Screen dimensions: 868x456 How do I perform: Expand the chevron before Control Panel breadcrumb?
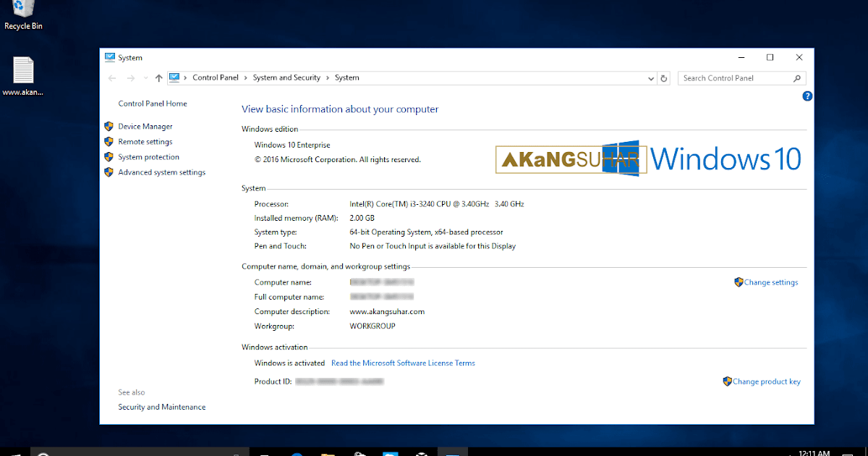click(186, 77)
